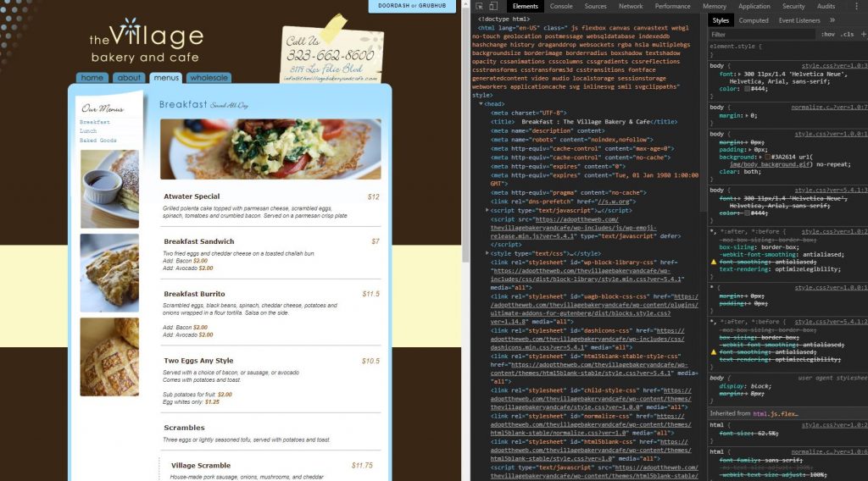Open the Elements tab

click(525, 6)
